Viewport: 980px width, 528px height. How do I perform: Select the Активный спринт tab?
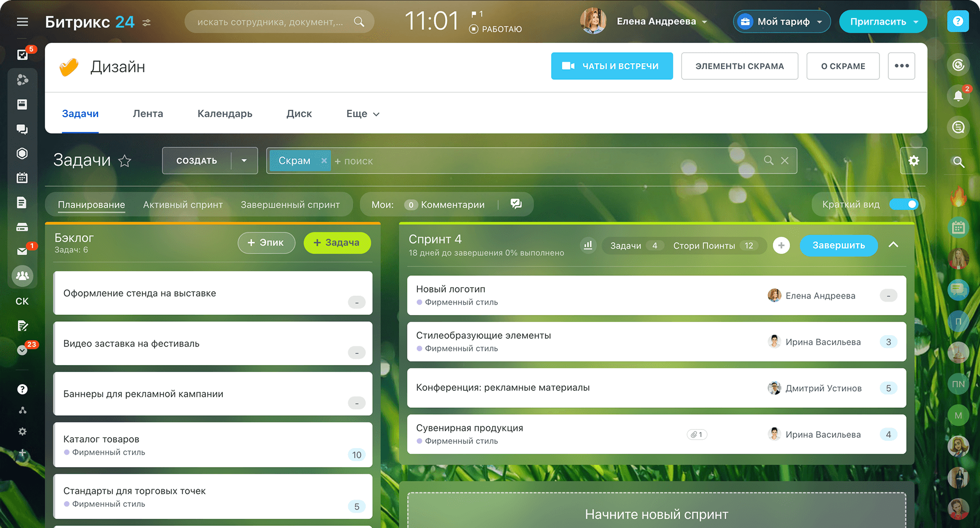183,205
